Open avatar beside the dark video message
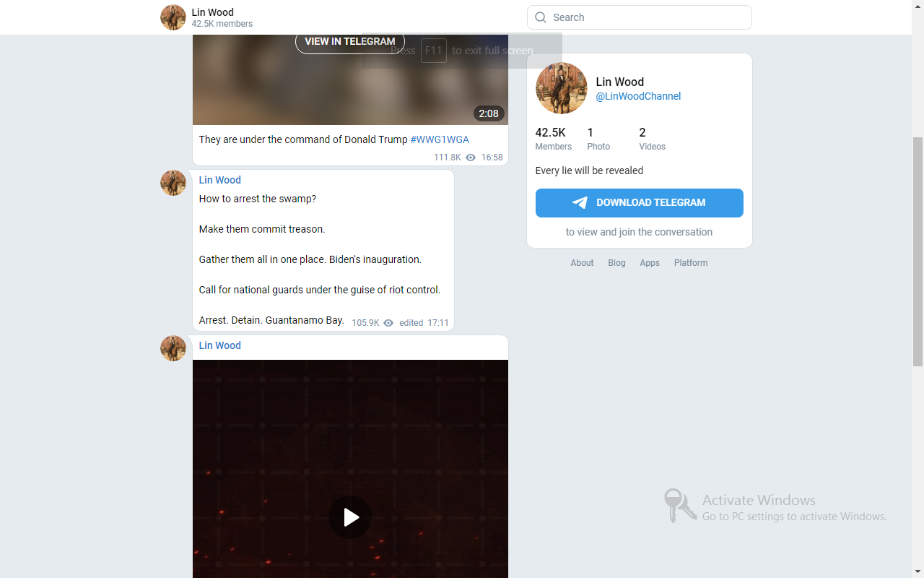The height and width of the screenshot is (578, 924). pyautogui.click(x=173, y=348)
